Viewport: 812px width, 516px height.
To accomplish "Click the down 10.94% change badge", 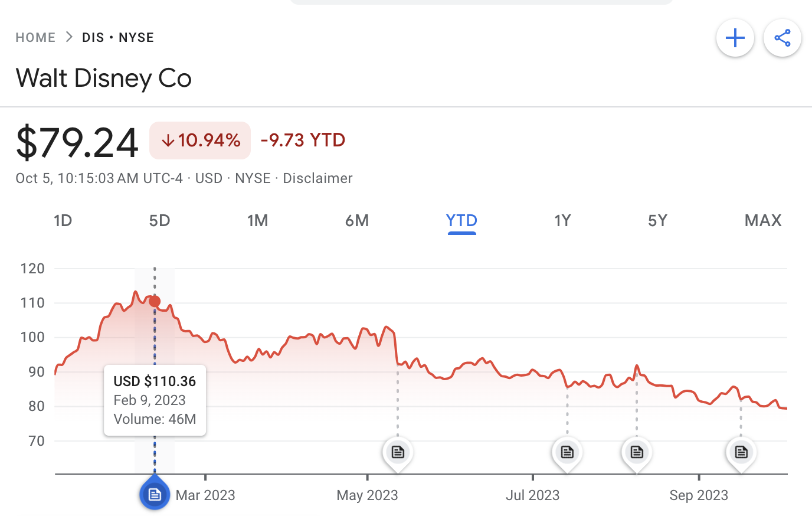I will tap(200, 141).
